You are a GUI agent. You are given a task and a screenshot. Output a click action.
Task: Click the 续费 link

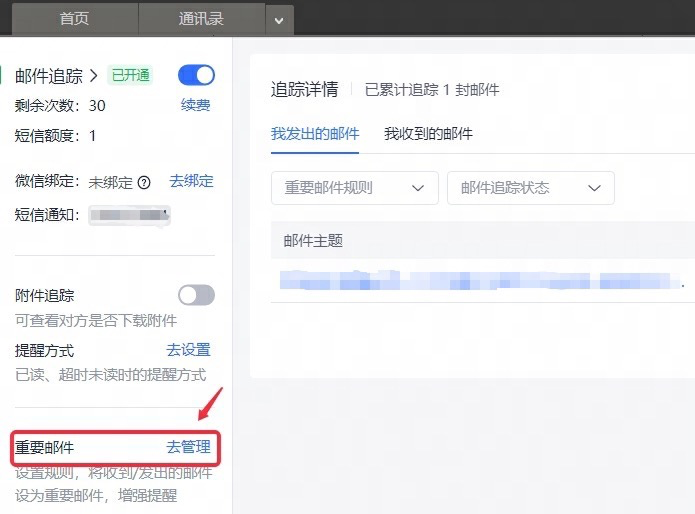pos(195,105)
